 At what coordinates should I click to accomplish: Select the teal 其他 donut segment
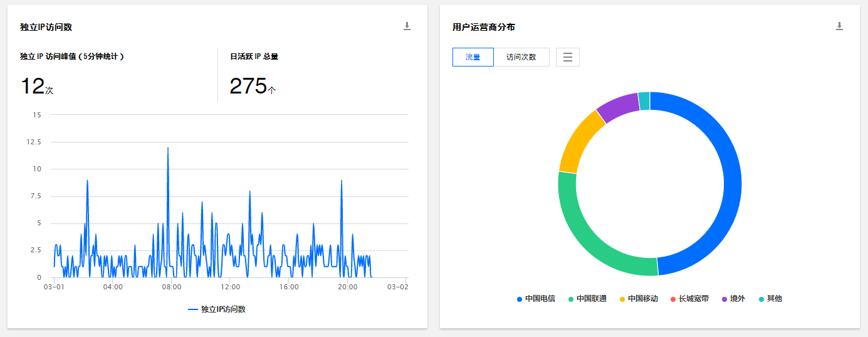pos(644,101)
